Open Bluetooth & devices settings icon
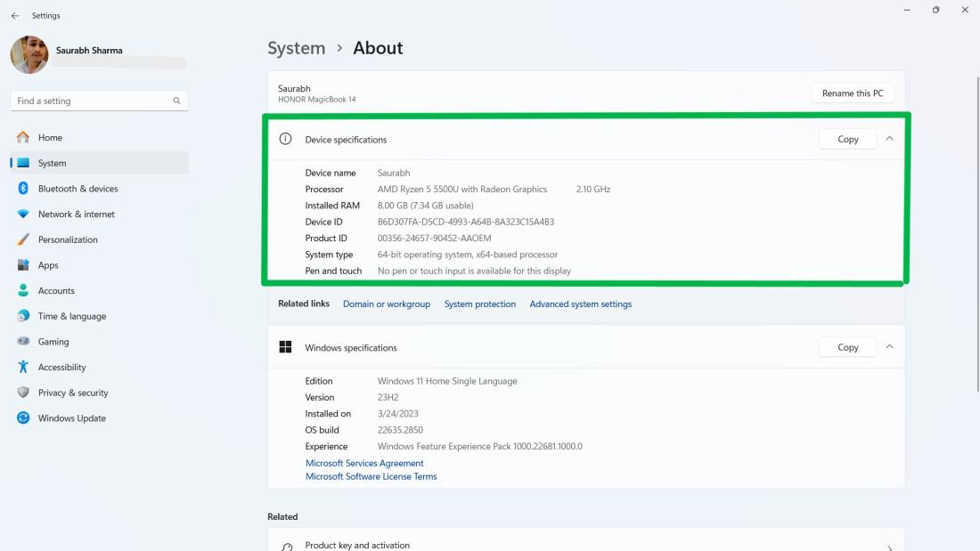 tap(23, 189)
